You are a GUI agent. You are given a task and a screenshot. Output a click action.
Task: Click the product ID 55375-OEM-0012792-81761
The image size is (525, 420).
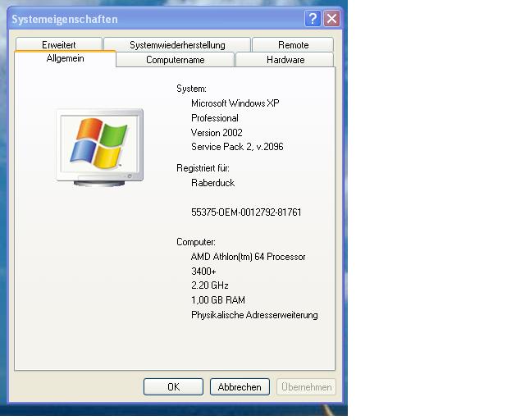point(246,212)
